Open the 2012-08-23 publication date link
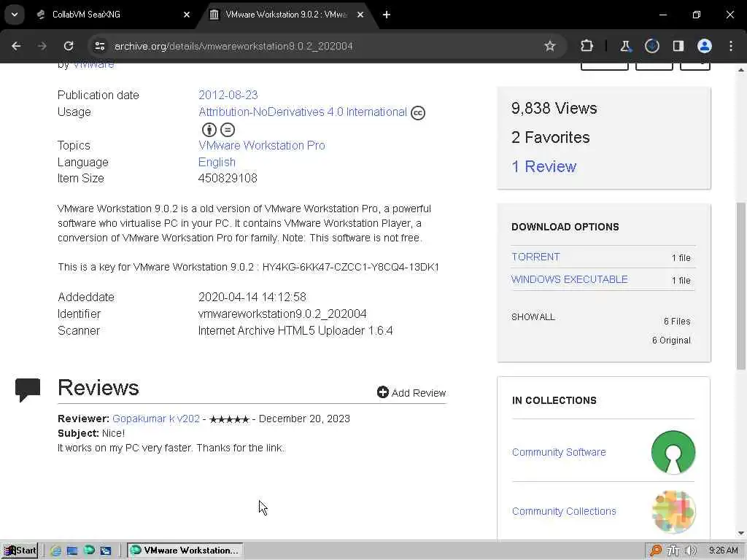This screenshot has height=560, width=747. coord(228,95)
